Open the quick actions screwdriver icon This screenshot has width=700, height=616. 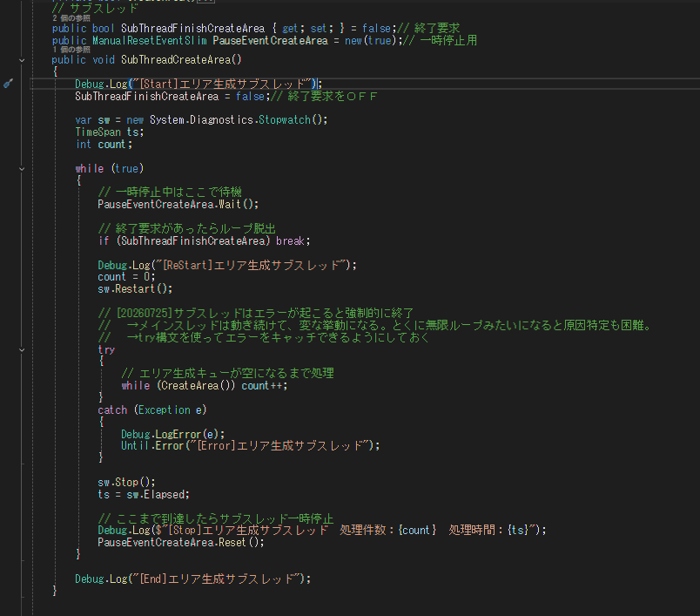8,84
